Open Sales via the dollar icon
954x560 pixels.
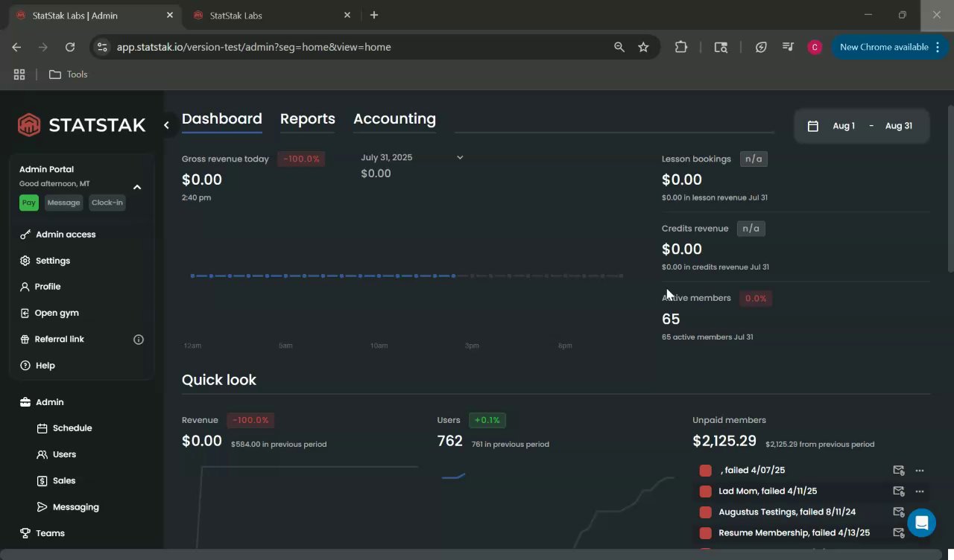click(x=42, y=481)
